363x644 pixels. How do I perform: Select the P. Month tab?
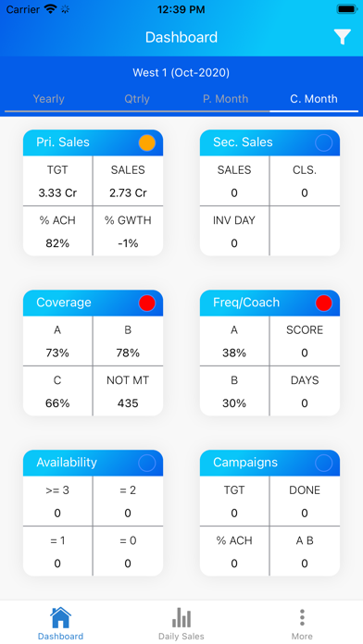[x=225, y=99]
